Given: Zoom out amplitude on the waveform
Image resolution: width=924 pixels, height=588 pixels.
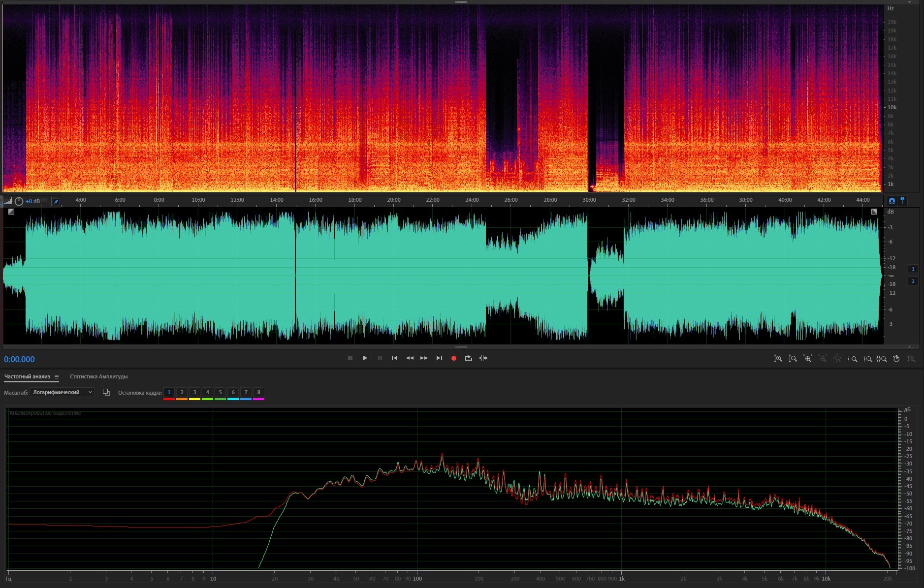Looking at the screenshot, I should click(793, 359).
